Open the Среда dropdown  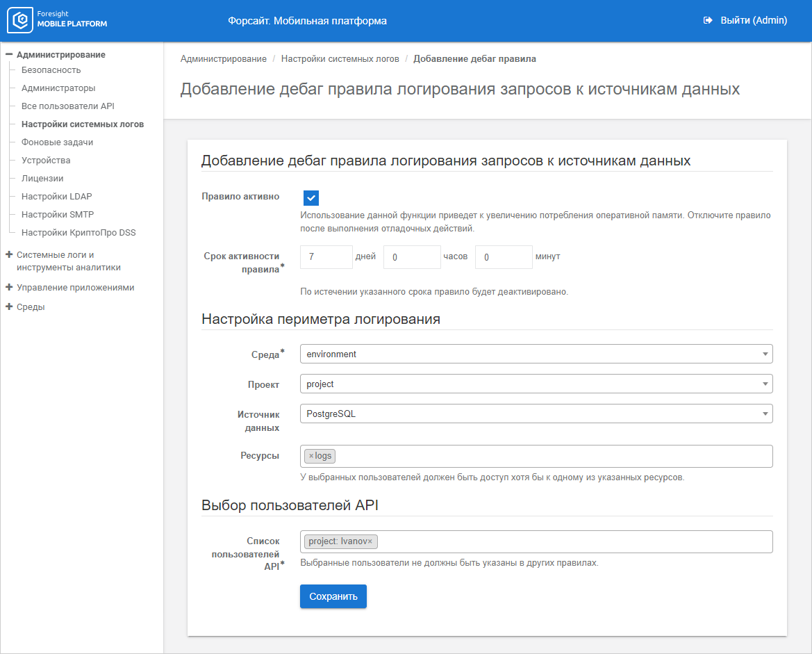pos(536,354)
